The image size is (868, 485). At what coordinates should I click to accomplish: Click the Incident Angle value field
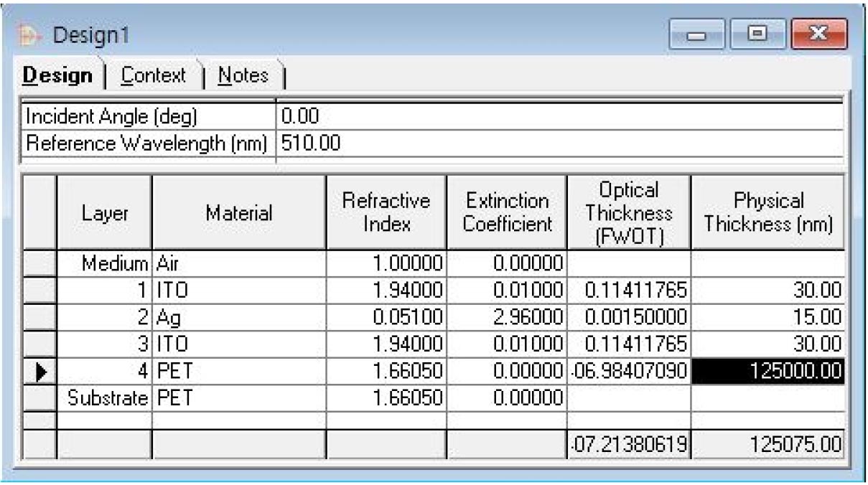(559, 115)
